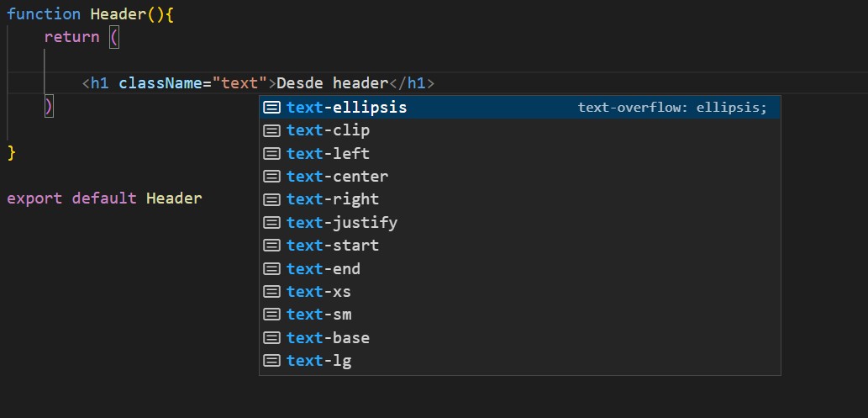This screenshot has height=418, width=868.
Task: Click the export default Header line
Action: 104,198
